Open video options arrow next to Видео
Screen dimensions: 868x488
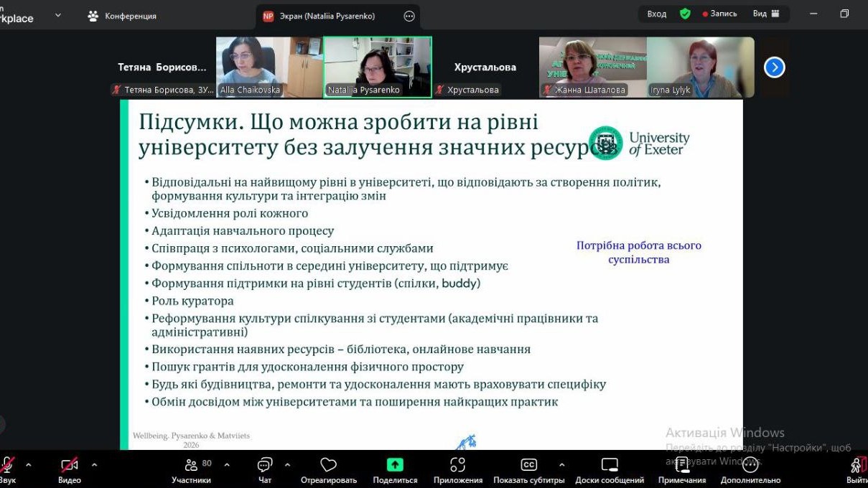click(x=94, y=464)
